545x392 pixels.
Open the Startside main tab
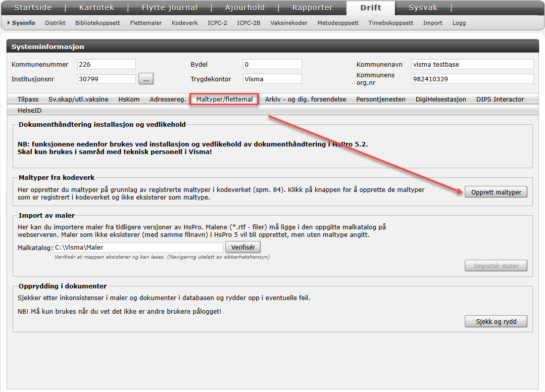tap(33, 8)
